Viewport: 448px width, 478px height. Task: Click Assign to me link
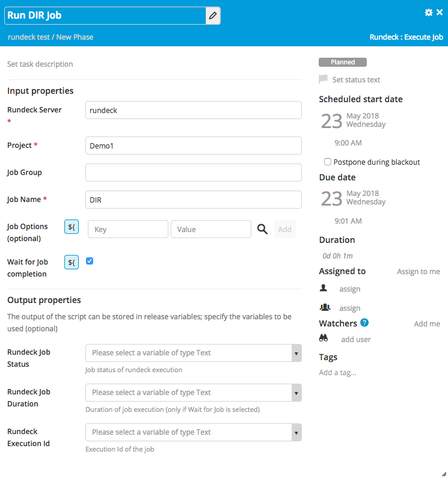click(419, 272)
